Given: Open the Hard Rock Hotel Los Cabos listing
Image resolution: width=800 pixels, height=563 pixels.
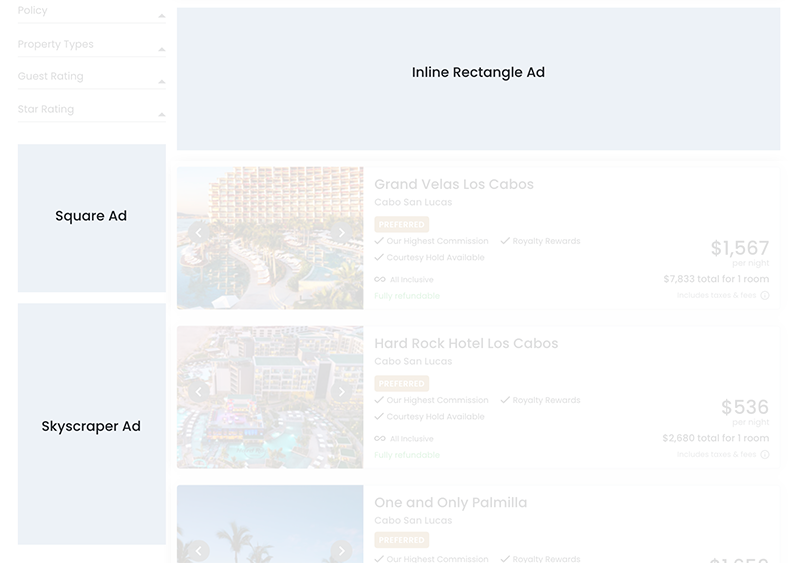Looking at the screenshot, I should click(466, 343).
